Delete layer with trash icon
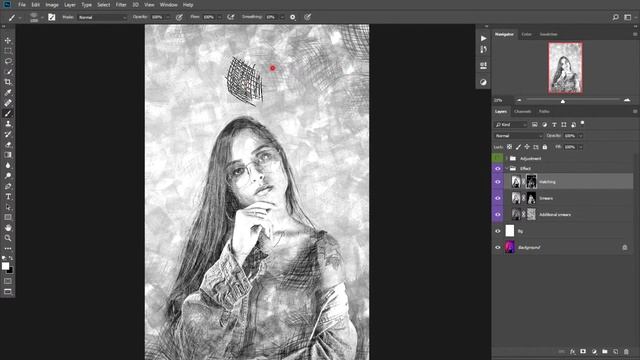 [x=626, y=351]
